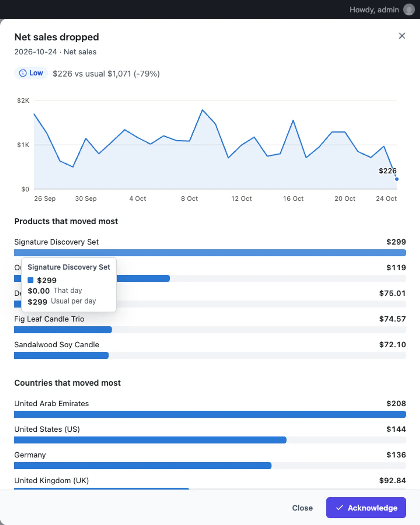Select the Signature Discovery Set product name
420x525 pixels.
pyautogui.click(x=56, y=242)
